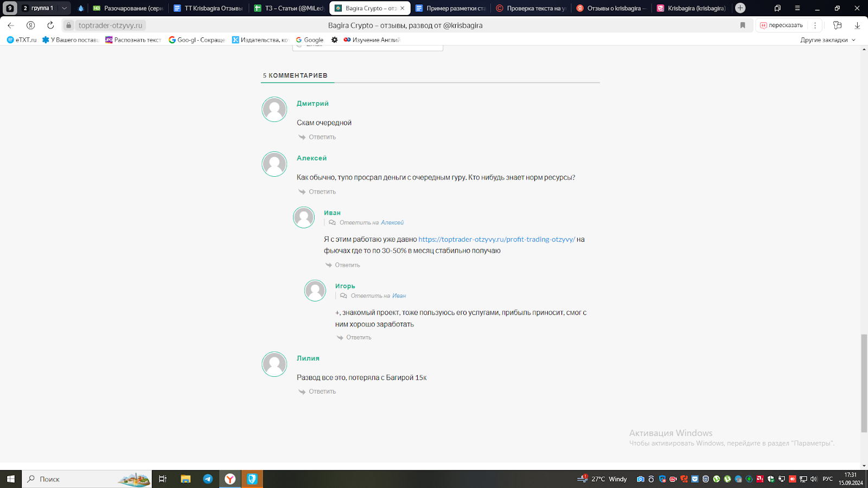The image size is (868, 488).
Task: Open the eTXT.ru bookmark
Action: (22, 40)
